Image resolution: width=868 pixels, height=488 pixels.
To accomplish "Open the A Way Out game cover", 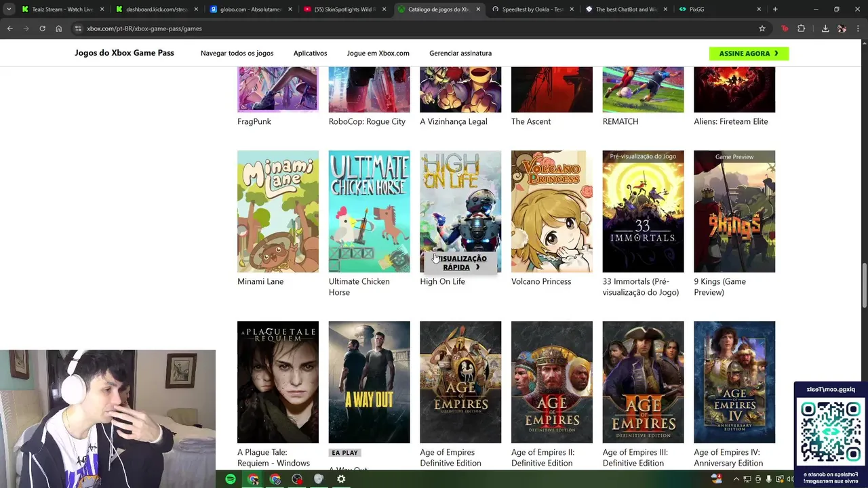I will pos(369,382).
